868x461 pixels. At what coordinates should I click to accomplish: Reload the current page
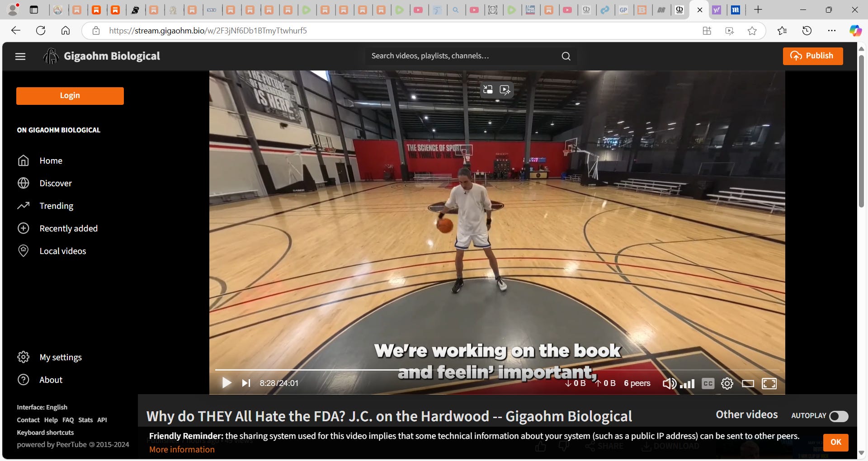coord(41,31)
